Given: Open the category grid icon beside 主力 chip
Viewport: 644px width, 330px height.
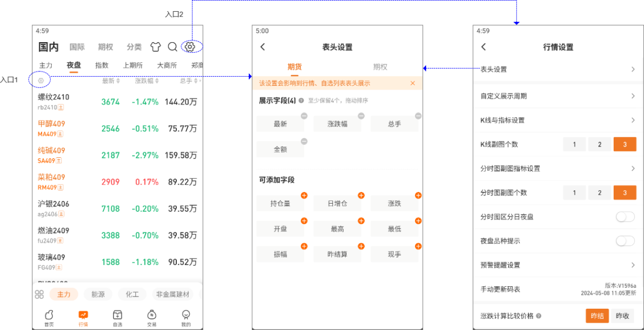Looking at the screenshot, I should tap(39, 294).
